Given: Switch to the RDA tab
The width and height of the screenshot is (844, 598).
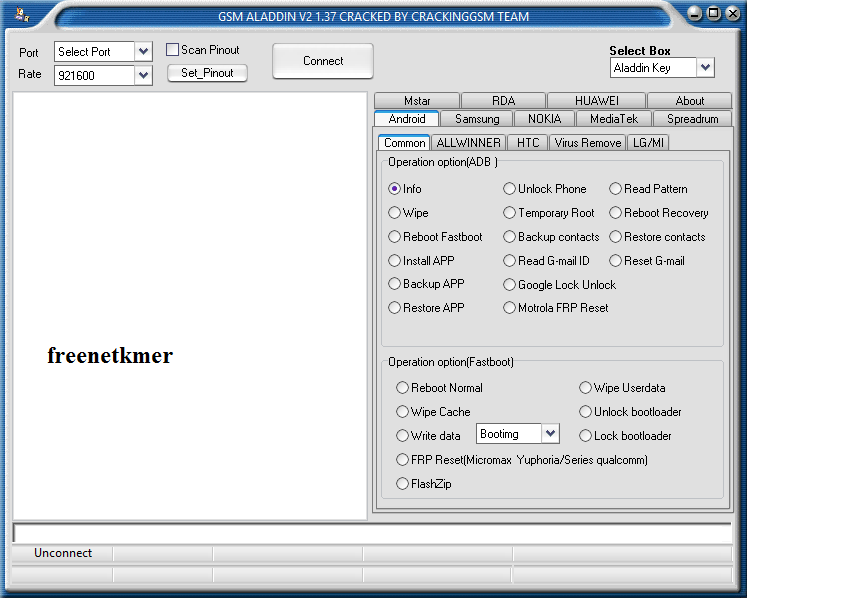Looking at the screenshot, I should pos(503,101).
